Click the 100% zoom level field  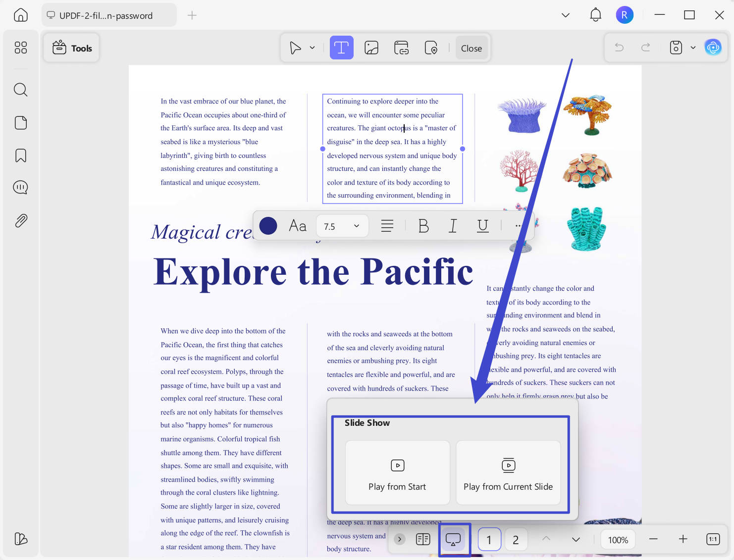[618, 539]
